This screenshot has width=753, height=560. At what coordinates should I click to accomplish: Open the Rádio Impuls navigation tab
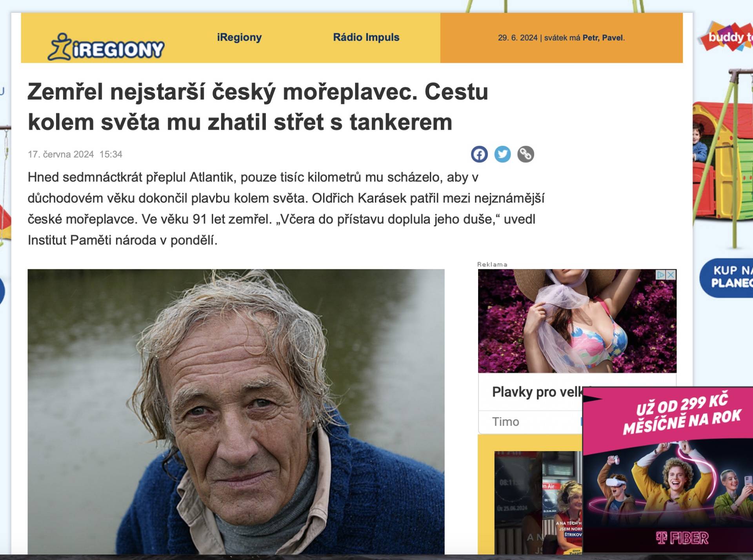pos(366,37)
